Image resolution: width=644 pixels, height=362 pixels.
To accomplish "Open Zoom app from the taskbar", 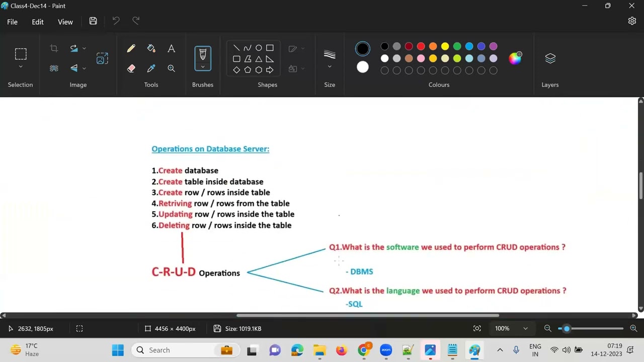I will tap(386, 350).
